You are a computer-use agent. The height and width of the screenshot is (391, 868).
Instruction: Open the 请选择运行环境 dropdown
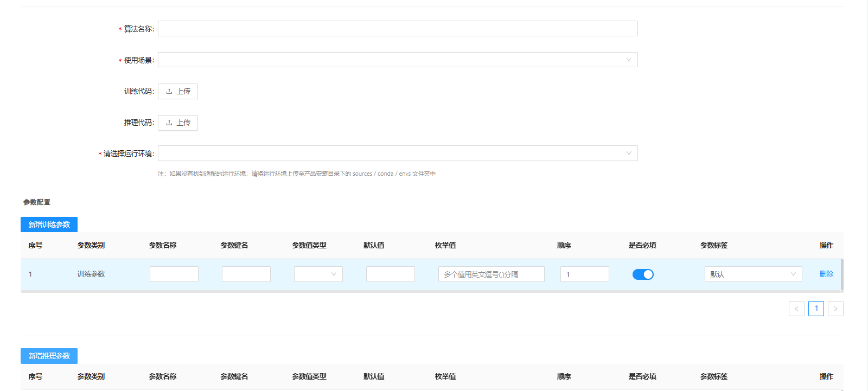click(397, 153)
